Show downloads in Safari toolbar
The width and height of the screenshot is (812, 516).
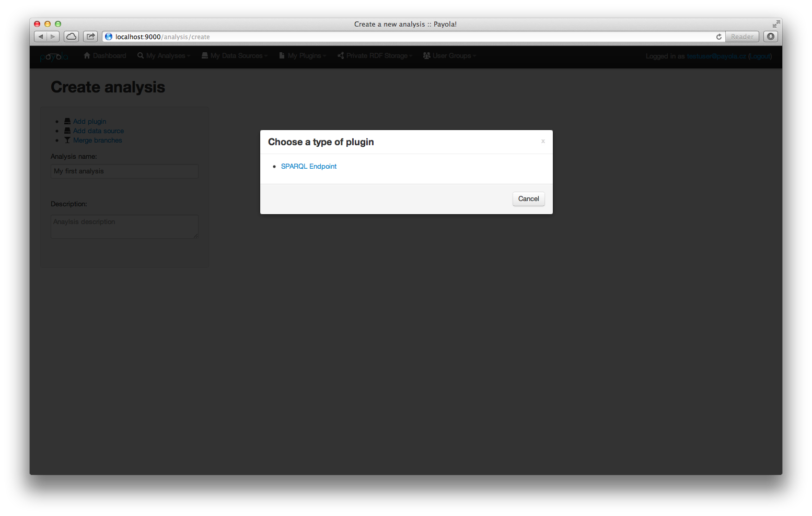770,37
